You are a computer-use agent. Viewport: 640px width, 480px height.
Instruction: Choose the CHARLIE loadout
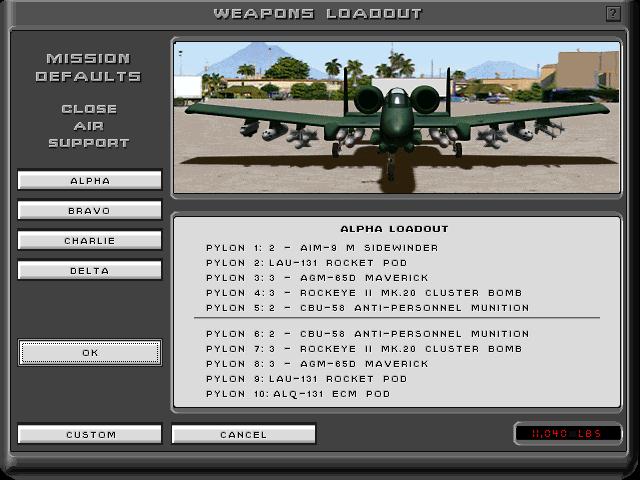point(90,240)
